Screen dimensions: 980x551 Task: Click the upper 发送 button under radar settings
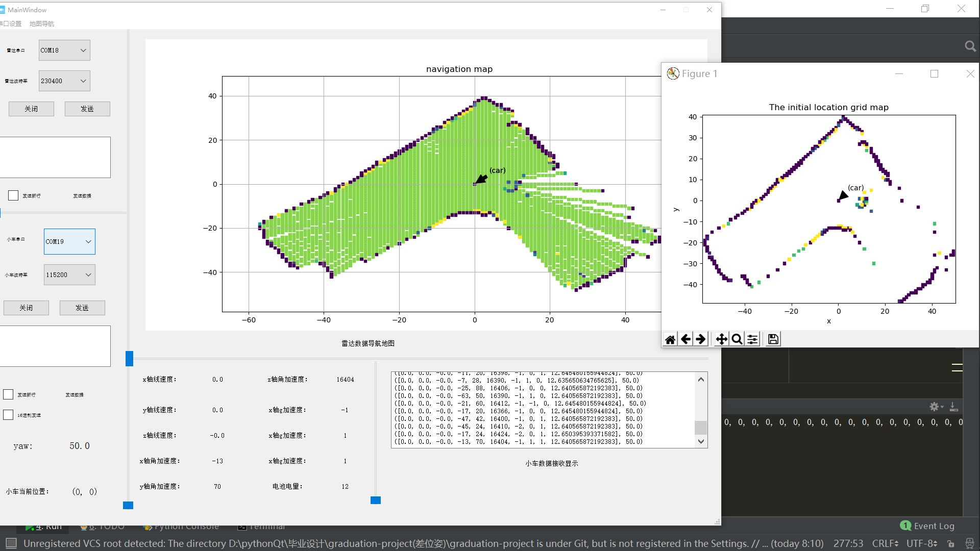[x=87, y=109]
